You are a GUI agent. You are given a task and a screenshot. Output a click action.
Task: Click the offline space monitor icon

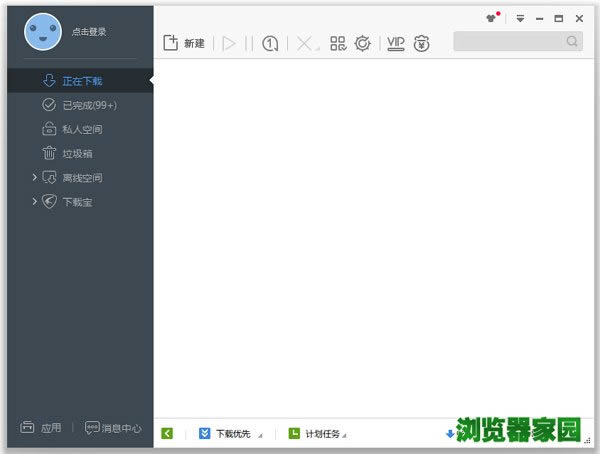(49, 178)
